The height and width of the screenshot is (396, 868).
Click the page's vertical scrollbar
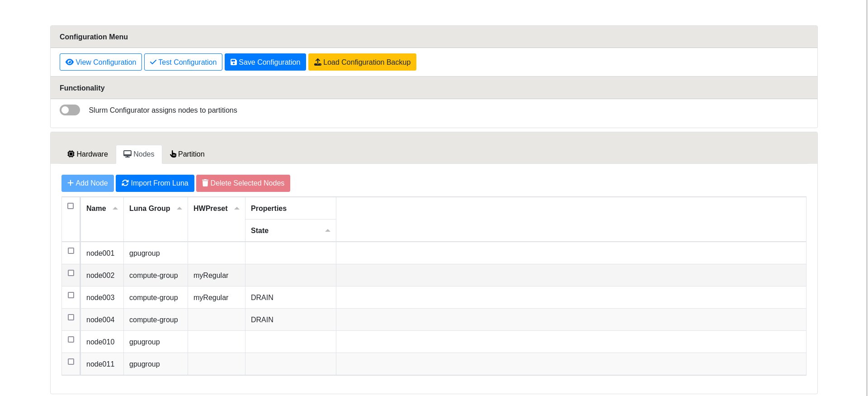pos(867,181)
